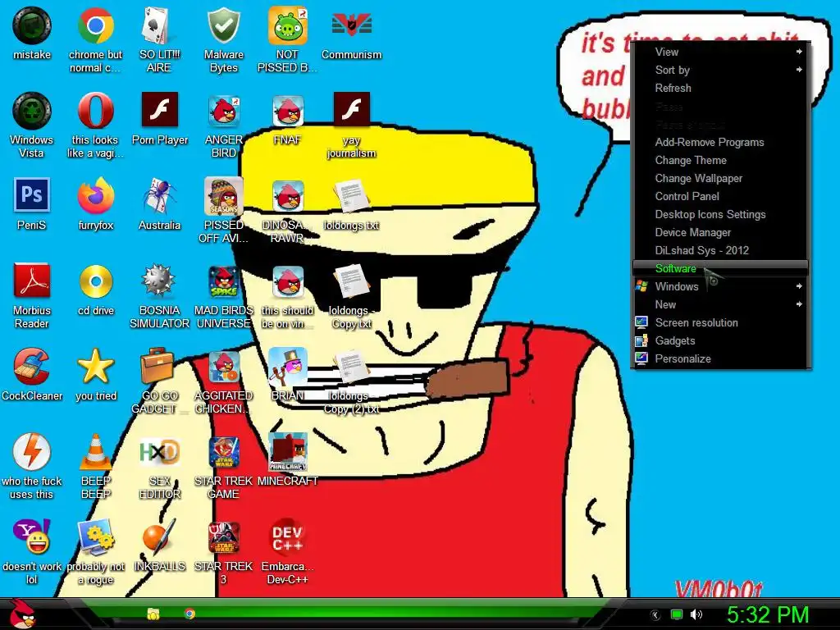Click the 5:32 PM taskbar clock
The width and height of the screenshot is (840, 630).
pyautogui.click(x=768, y=614)
